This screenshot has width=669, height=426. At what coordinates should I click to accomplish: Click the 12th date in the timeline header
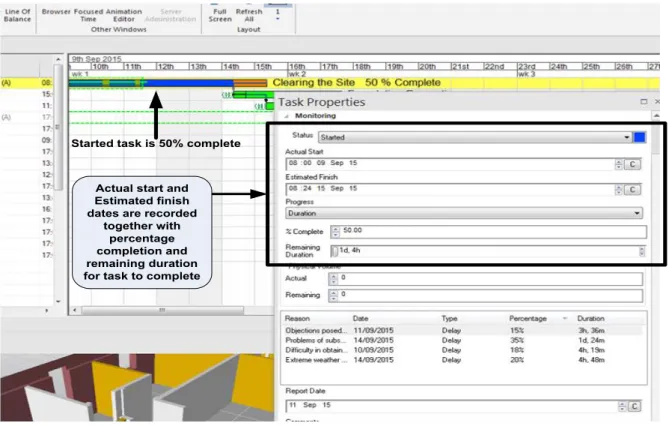166,67
